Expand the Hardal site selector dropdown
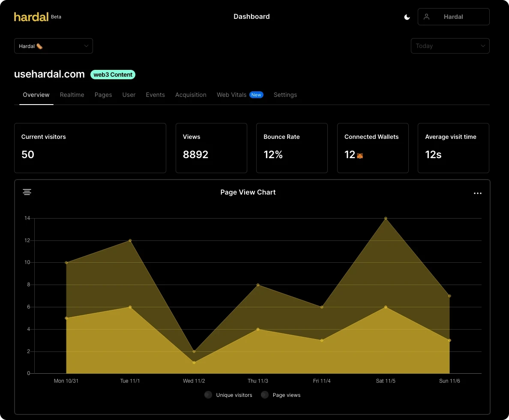The width and height of the screenshot is (509, 420). click(54, 46)
